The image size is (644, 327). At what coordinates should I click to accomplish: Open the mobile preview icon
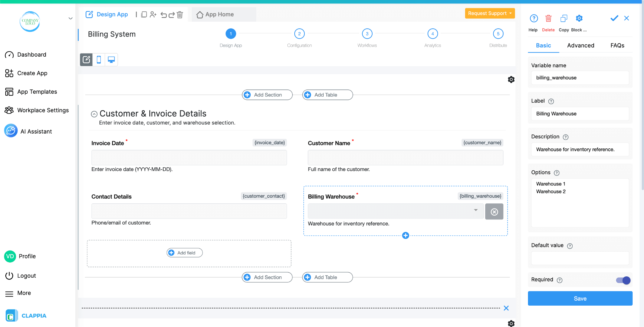99,59
